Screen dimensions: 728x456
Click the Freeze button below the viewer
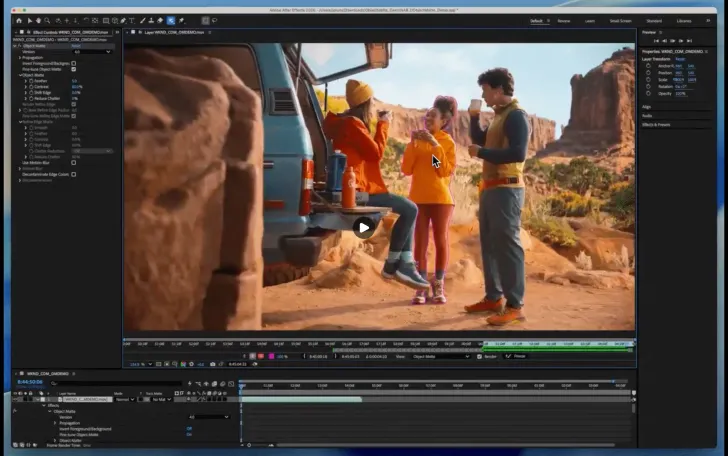tap(516, 356)
